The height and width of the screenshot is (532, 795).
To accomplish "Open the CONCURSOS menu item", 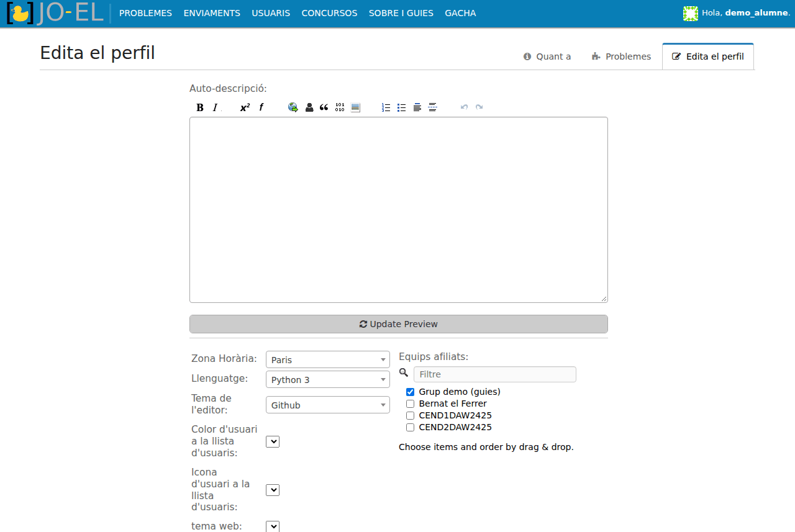I will (329, 13).
